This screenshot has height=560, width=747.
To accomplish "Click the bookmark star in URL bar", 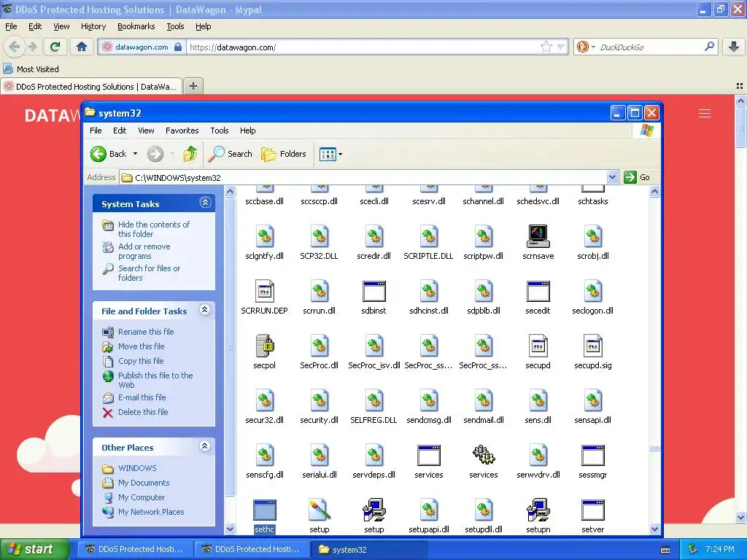I will [546, 47].
